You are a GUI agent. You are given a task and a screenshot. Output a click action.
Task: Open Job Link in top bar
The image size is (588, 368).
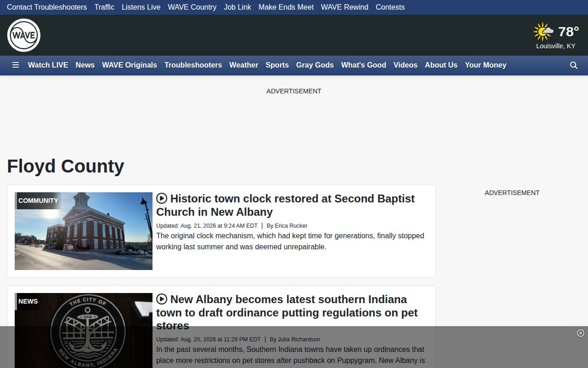coord(237,7)
